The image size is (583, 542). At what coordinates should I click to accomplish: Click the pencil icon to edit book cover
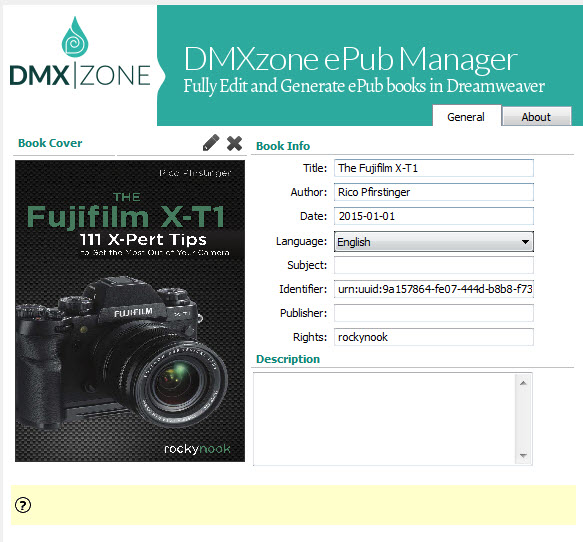211,143
